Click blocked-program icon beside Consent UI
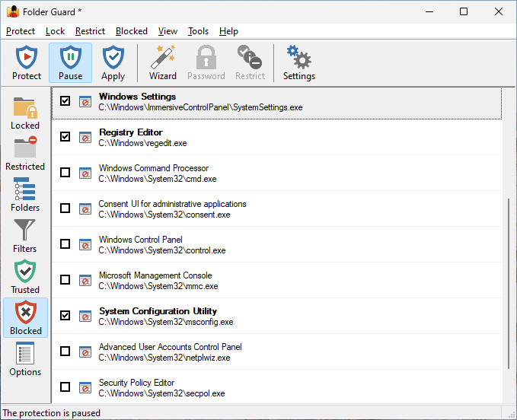 85,208
